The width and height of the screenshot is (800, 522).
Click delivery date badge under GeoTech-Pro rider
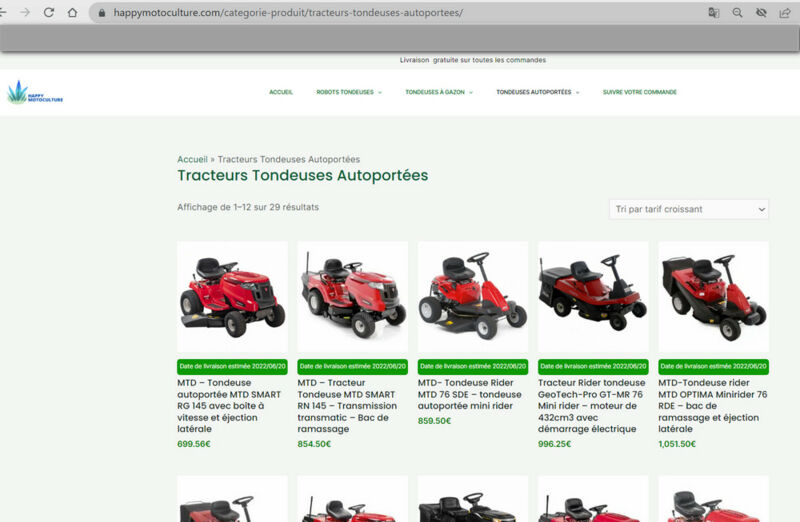pos(593,367)
